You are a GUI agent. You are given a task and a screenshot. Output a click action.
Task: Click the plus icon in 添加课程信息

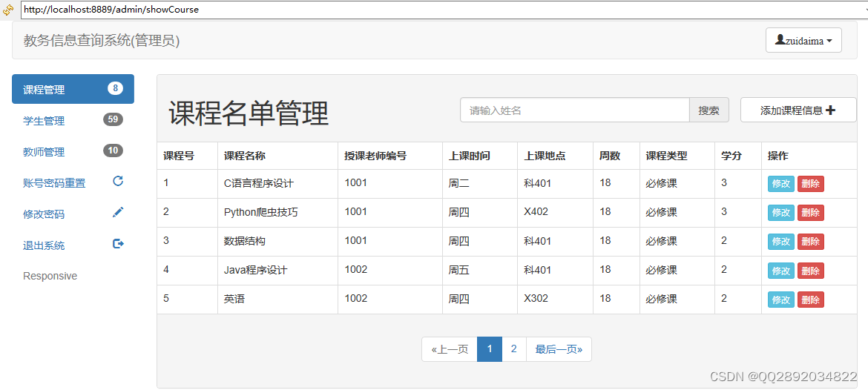point(830,110)
